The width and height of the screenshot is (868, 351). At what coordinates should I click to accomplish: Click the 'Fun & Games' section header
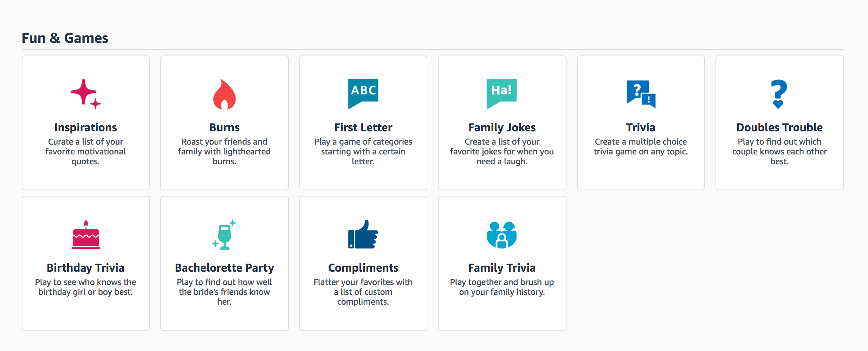65,37
